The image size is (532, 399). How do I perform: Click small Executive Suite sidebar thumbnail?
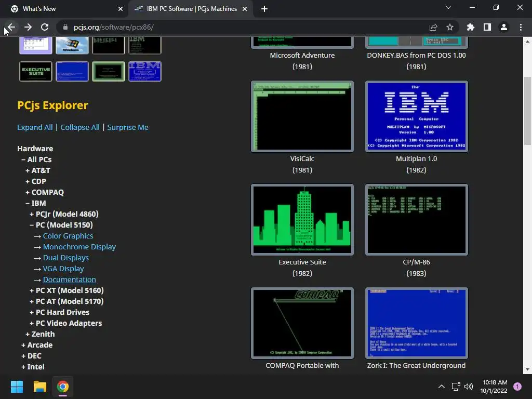pos(36,71)
